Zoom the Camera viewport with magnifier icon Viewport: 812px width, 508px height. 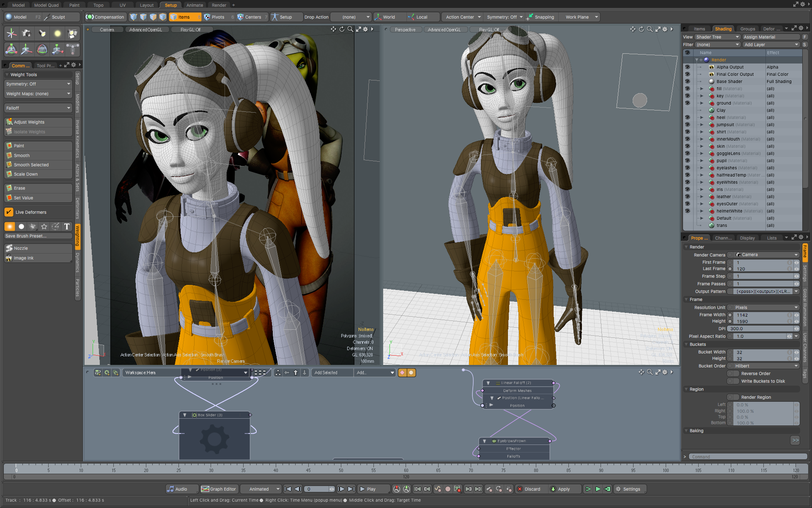tap(350, 29)
